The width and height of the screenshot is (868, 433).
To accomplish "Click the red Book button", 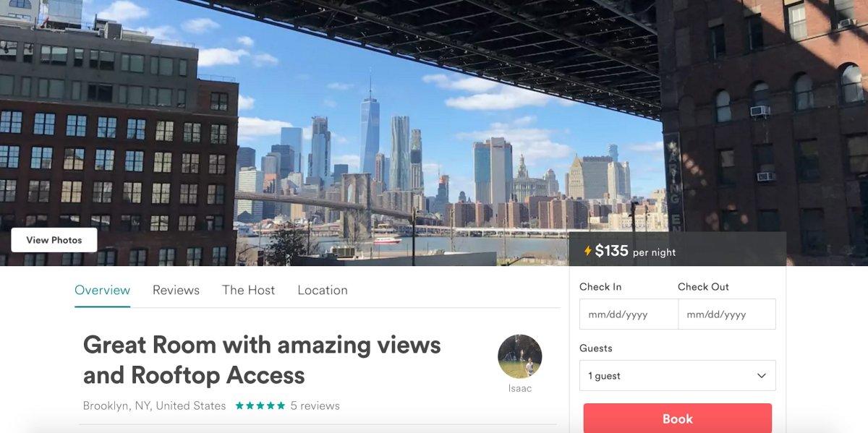I will 678,419.
